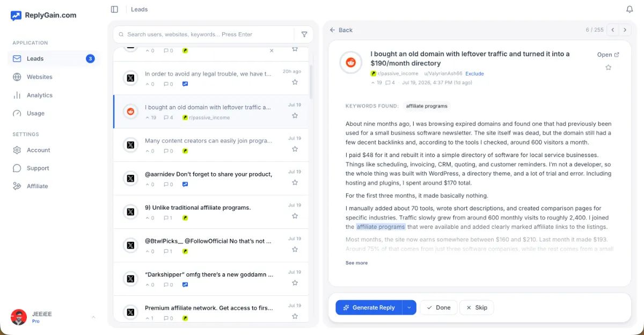Star the 'Darkshipper' lead
The height and width of the screenshot is (335, 644).
click(295, 282)
